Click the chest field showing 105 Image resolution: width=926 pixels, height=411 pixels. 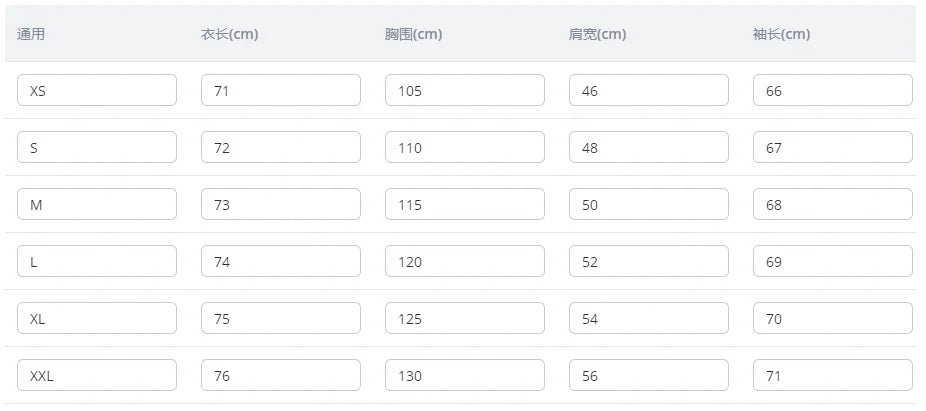[x=465, y=90]
